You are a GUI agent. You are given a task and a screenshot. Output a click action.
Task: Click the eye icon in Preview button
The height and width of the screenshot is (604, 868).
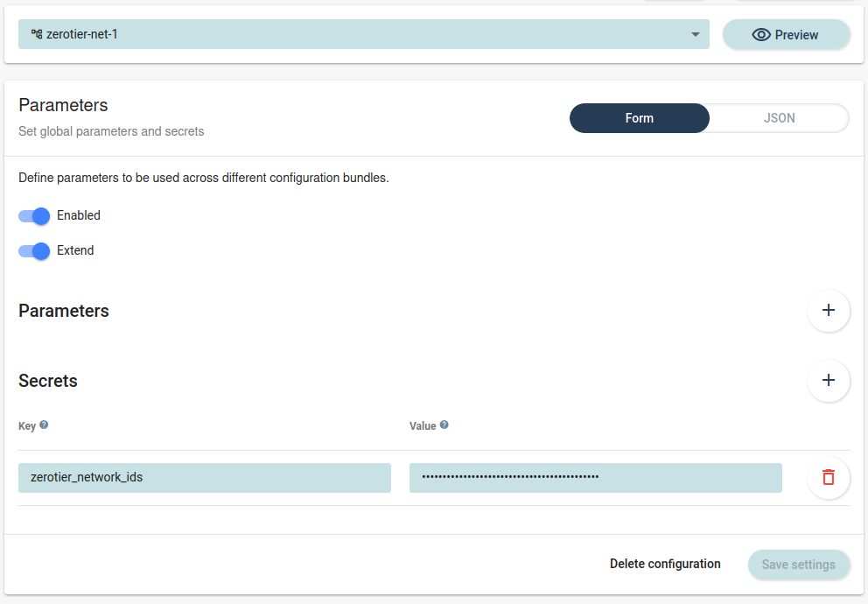[761, 35]
